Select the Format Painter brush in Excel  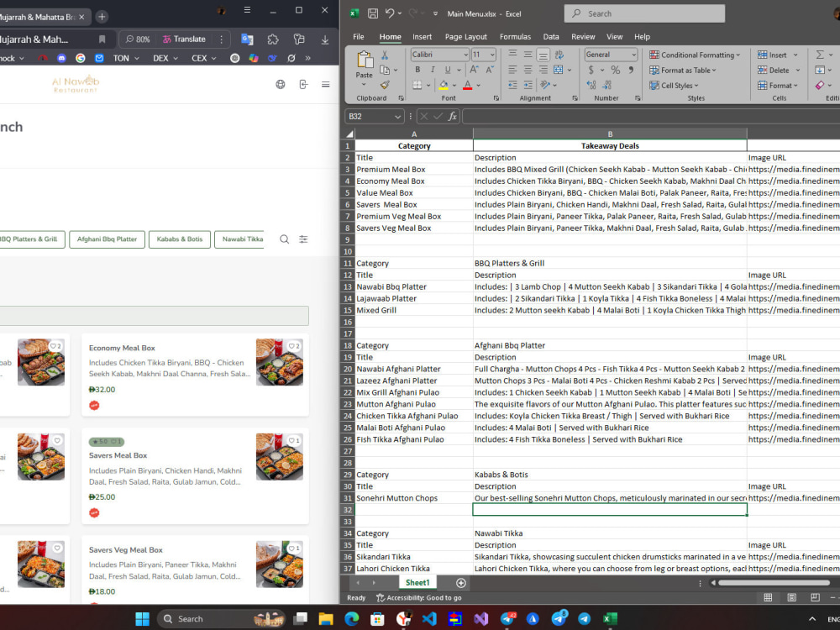[x=384, y=85]
